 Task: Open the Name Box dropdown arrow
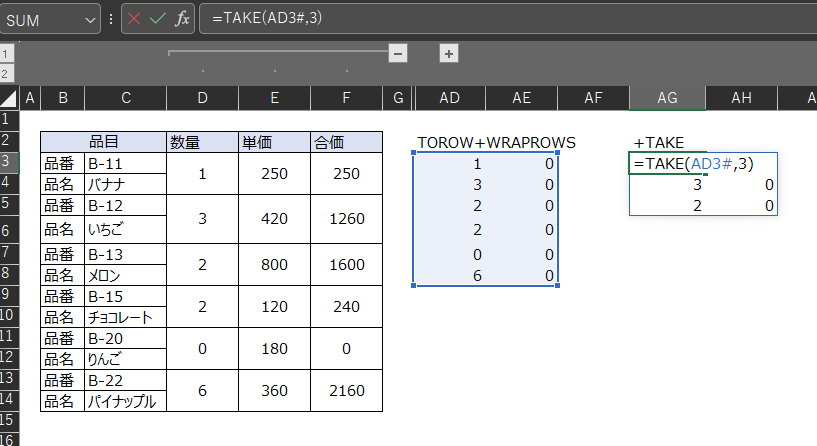pos(90,20)
